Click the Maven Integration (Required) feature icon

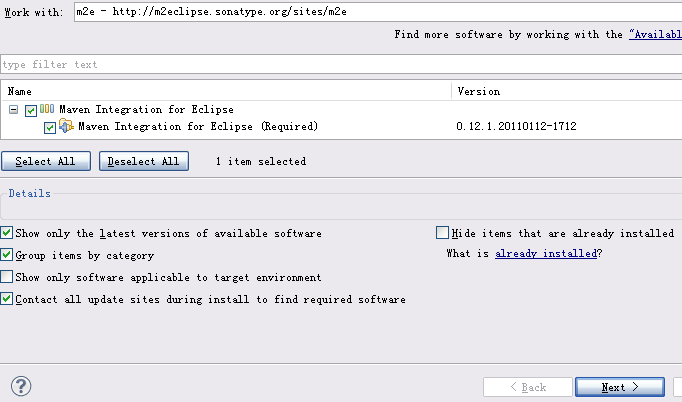click(x=66, y=126)
